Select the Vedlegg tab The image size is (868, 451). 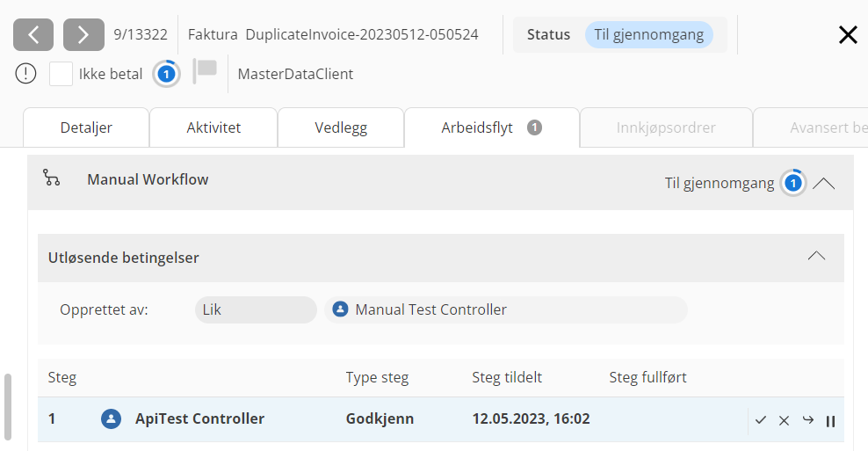341,127
